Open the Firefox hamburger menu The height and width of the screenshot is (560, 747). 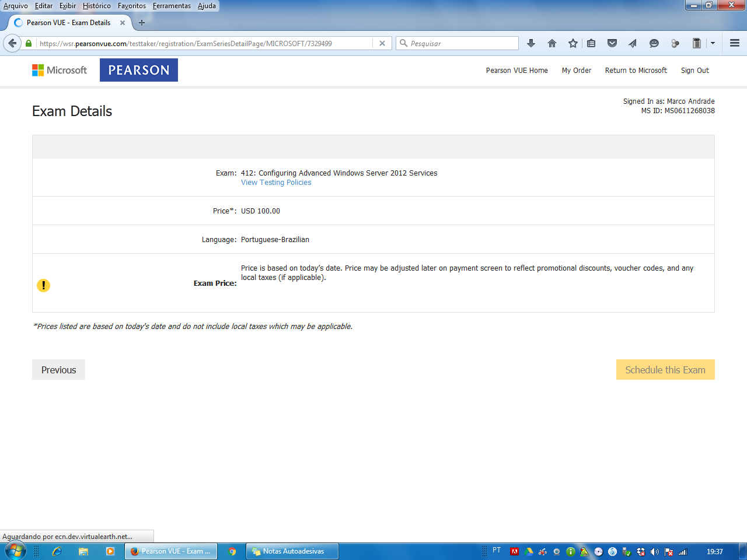click(x=735, y=43)
